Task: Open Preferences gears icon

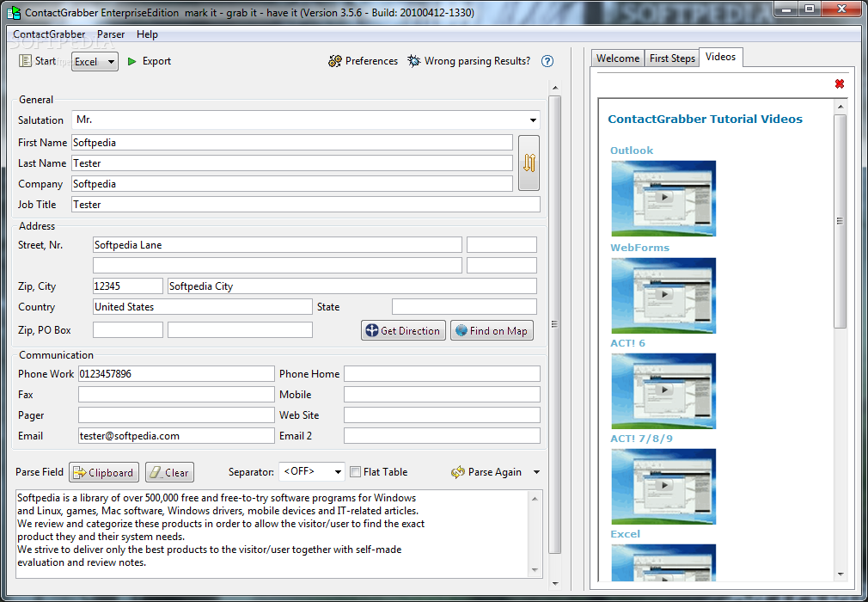Action: click(x=335, y=61)
